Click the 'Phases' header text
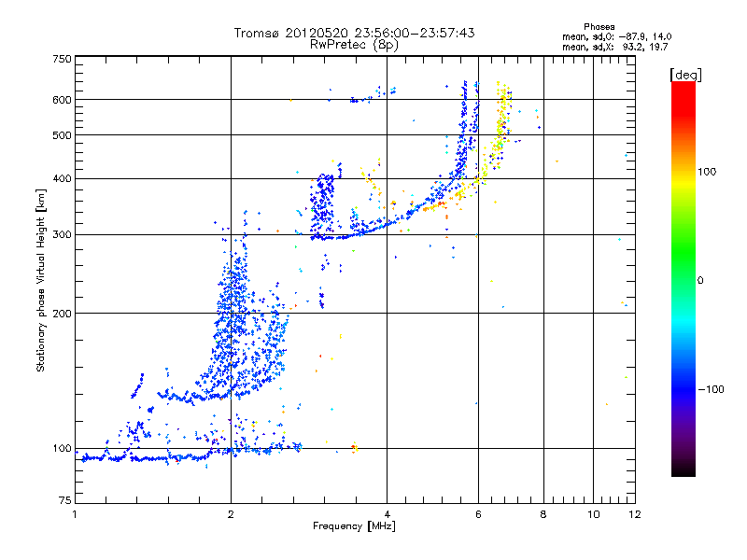The height and width of the screenshot is (560, 747). (x=599, y=27)
